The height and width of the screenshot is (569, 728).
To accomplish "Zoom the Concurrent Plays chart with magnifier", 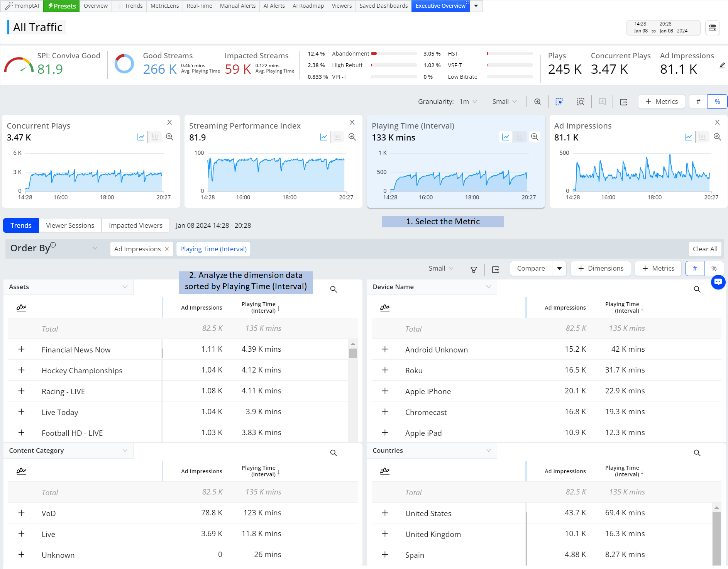I will click(x=169, y=137).
